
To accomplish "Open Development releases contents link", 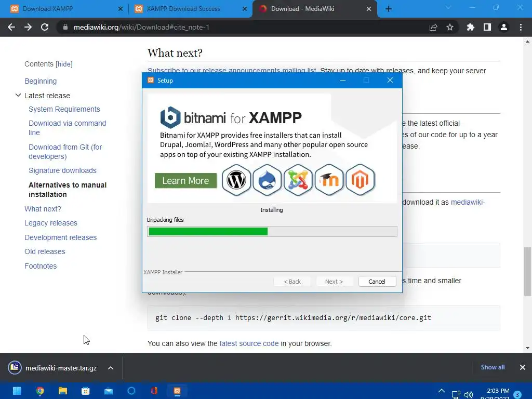I will [x=60, y=237].
